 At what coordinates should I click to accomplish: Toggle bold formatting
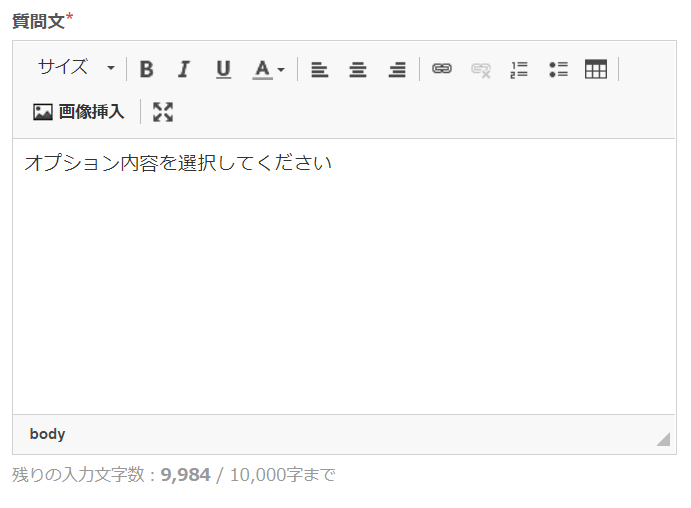pyautogui.click(x=146, y=69)
